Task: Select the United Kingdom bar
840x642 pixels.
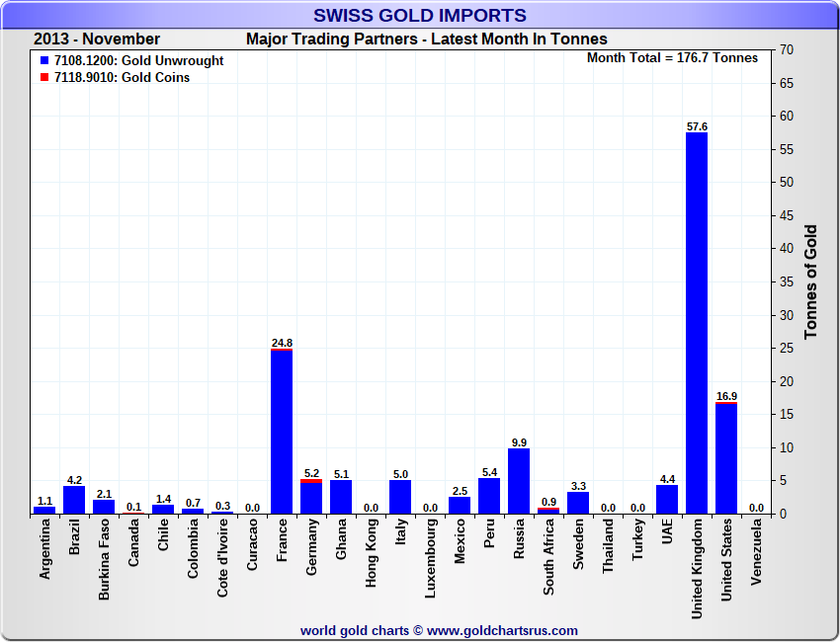Action: pos(696,322)
